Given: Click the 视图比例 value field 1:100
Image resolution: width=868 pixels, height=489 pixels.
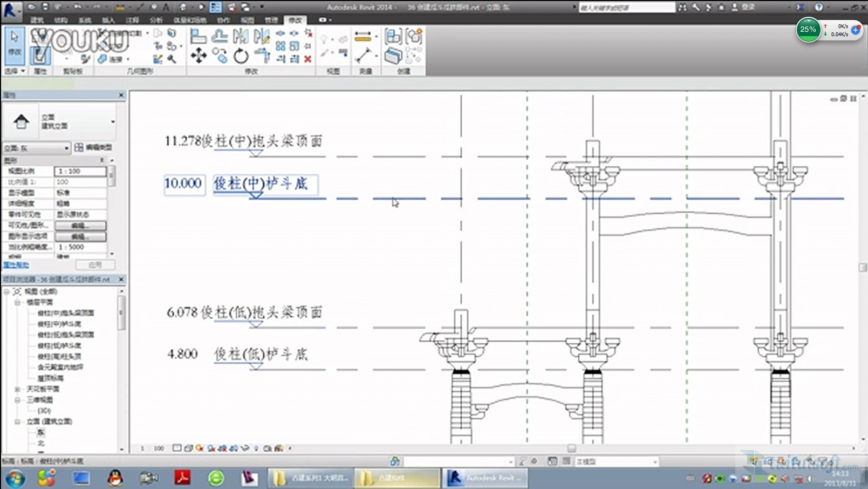Looking at the screenshot, I should point(80,171).
